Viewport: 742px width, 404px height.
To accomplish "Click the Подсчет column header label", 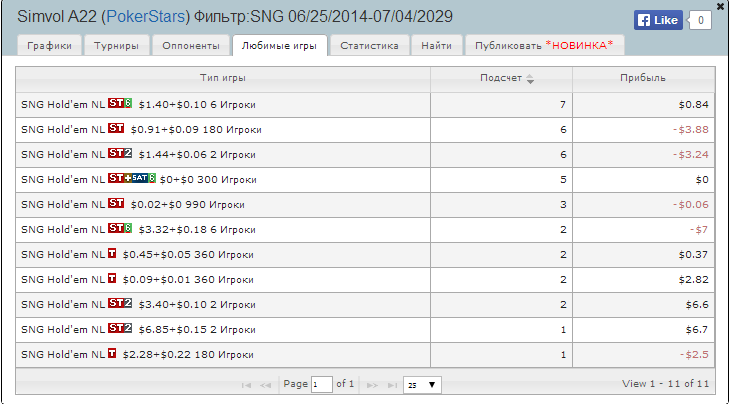I will [x=501, y=78].
